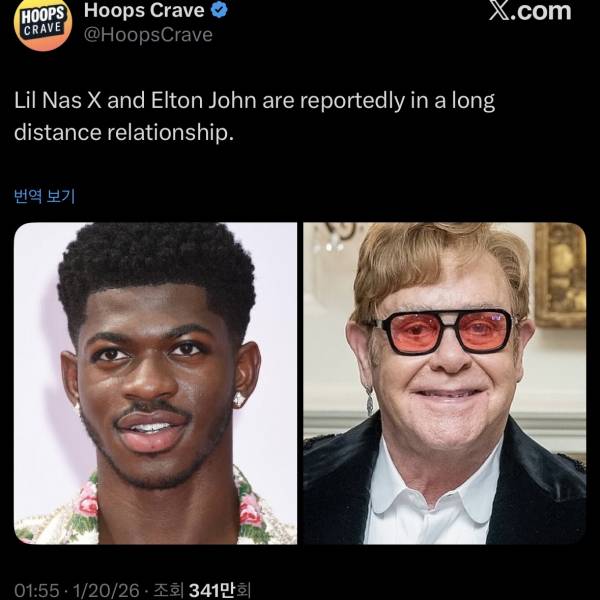The width and height of the screenshot is (600, 600).
Task: Click the ".com" watermark text
Action: 542,11
